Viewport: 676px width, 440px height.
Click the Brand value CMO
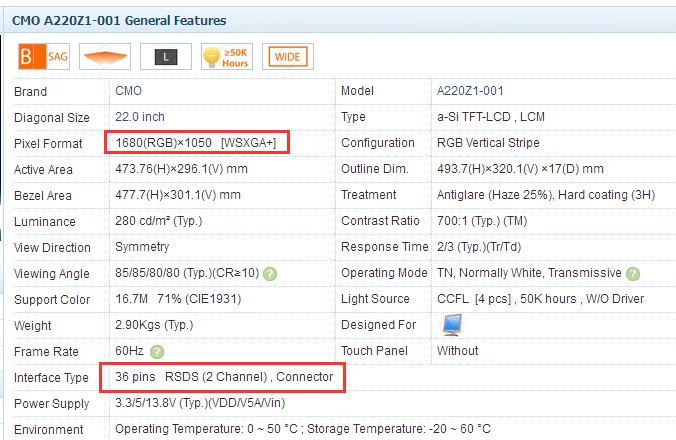pyautogui.click(x=128, y=91)
